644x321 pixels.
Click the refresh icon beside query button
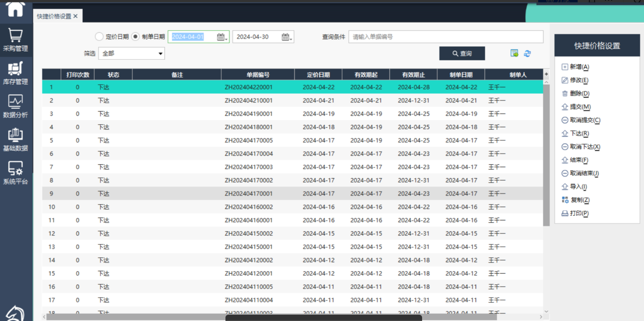click(x=527, y=54)
